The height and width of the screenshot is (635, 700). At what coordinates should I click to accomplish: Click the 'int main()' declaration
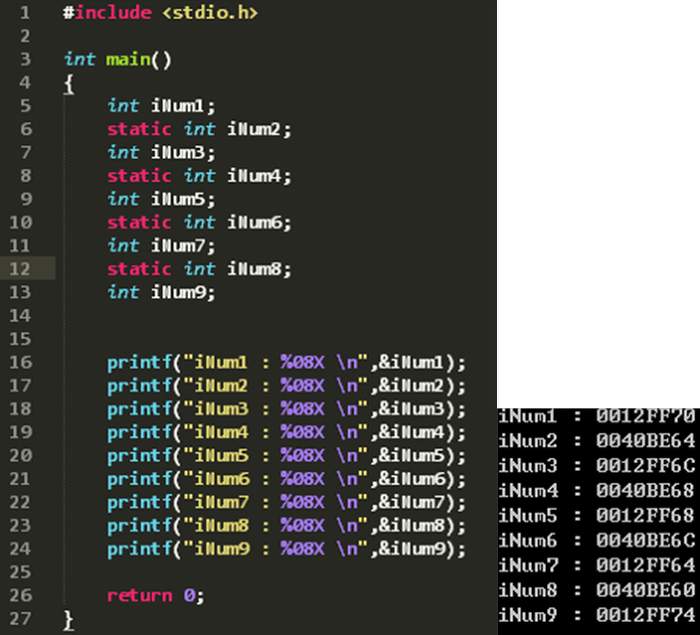(117, 59)
